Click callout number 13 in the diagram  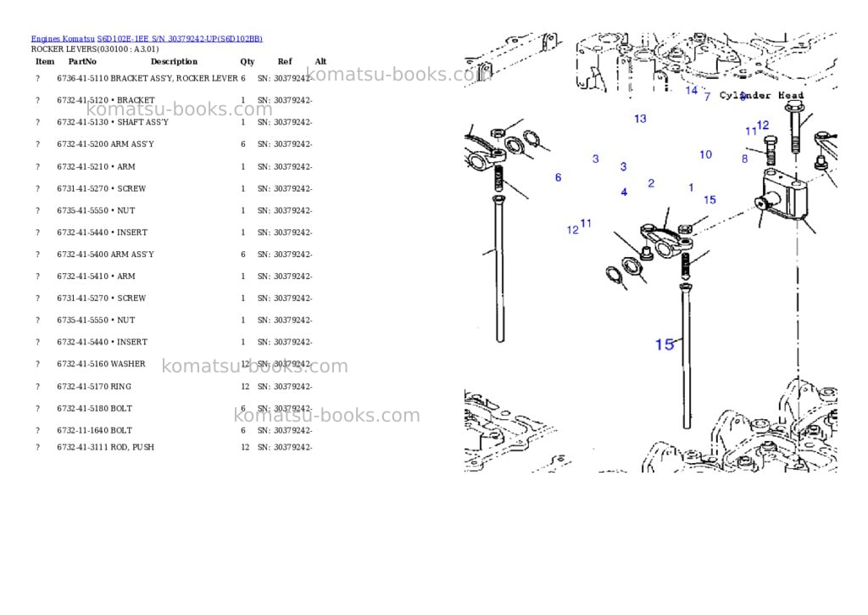(640, 119)
